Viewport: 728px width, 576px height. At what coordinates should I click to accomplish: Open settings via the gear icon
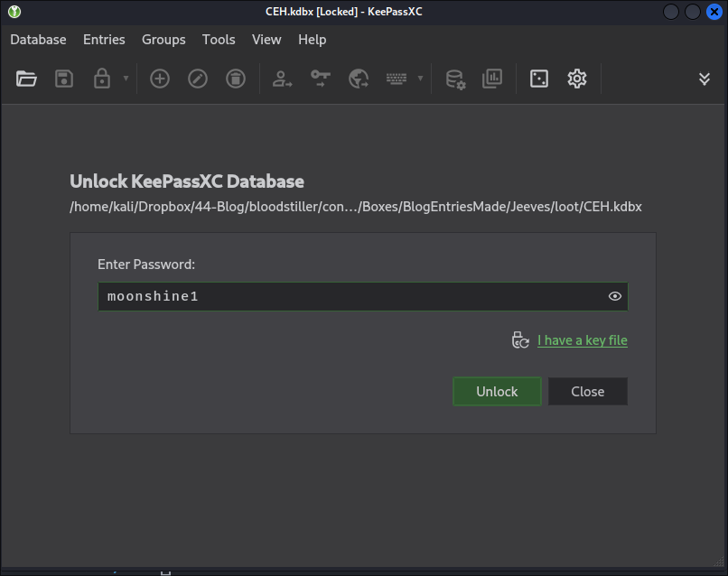pos(577,79)
